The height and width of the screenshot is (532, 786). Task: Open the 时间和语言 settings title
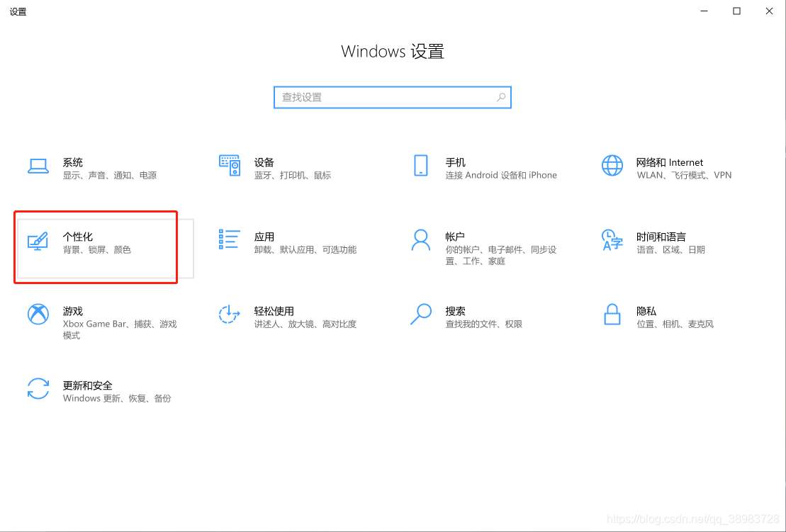[661, 237]
